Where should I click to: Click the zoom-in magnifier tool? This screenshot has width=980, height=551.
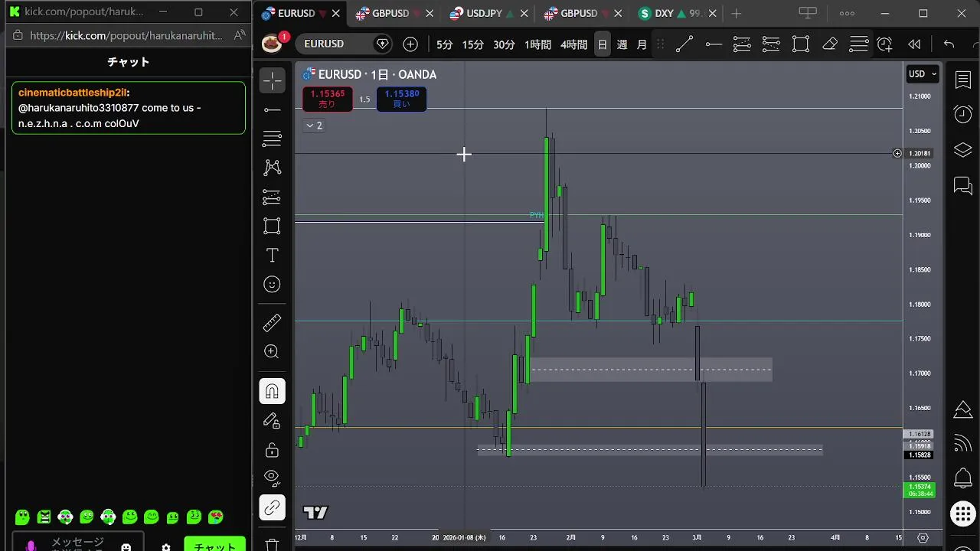[x=272, y=351]
